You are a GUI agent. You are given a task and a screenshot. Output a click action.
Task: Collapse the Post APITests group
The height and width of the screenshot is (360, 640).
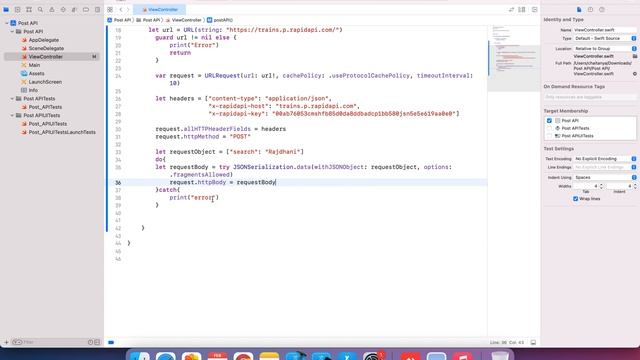coord(12,99)
